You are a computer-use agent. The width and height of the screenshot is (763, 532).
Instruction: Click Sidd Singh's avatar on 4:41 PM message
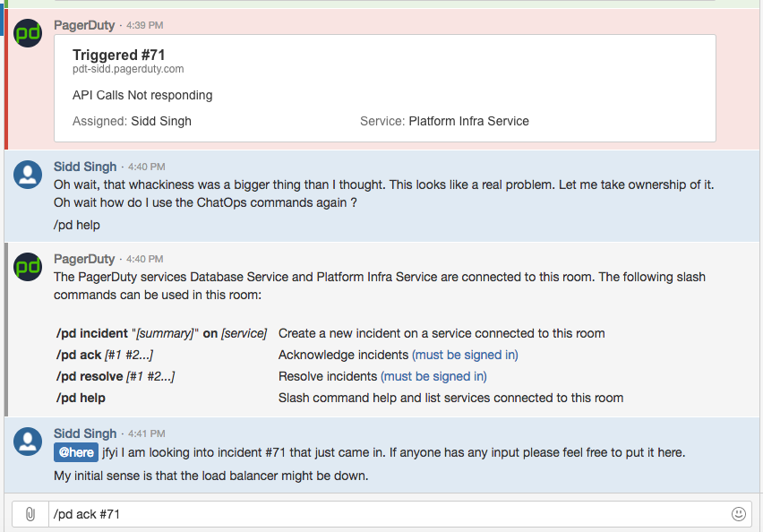(x=28, y=442)
